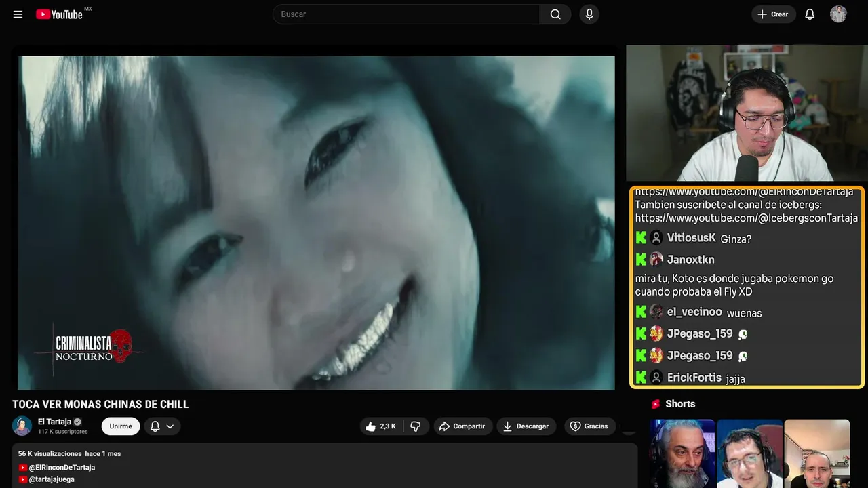Click the green Kick badge beside ErickFortis
The height and width of the screenshot is (488, 868).
pos(641,378)
